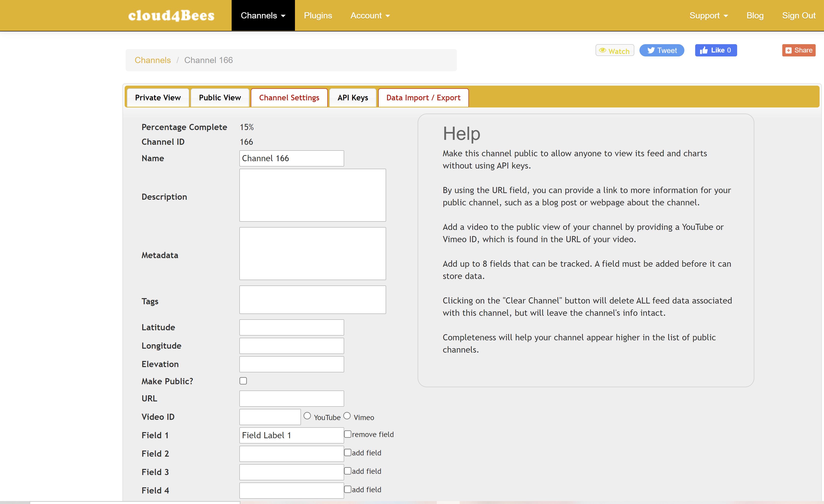
Task: Click the Blog navigation link
Action: [755, 15]
